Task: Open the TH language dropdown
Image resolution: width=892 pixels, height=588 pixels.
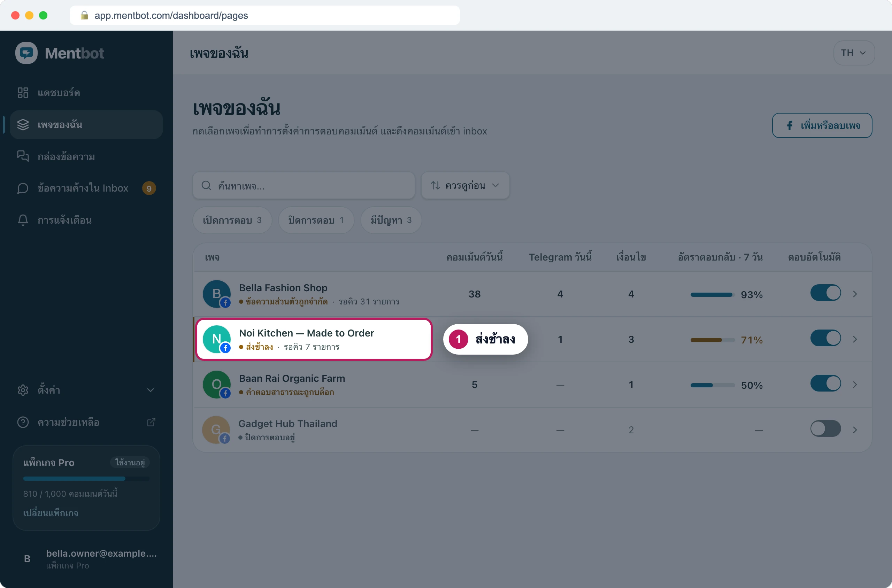Action: pyautogui.click(x=854, y=53)
